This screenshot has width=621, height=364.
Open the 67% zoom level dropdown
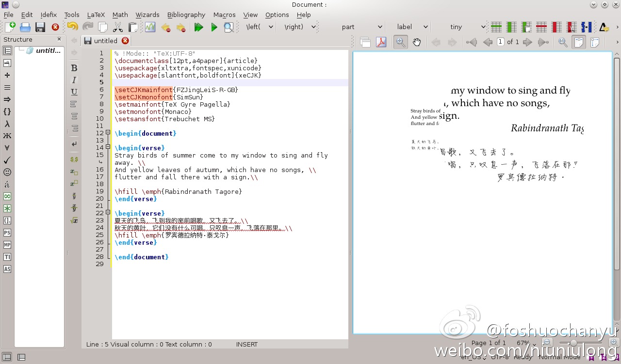coord(526,343)
